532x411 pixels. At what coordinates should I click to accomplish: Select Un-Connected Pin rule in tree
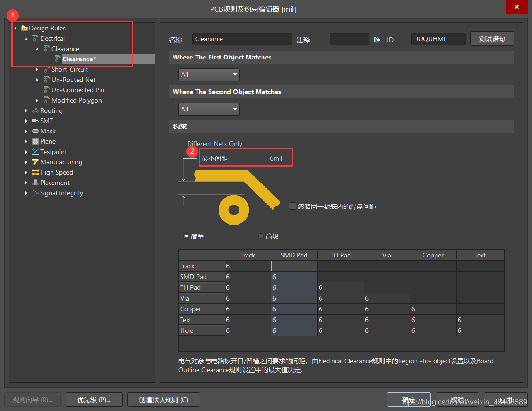[x=78, y=90]
